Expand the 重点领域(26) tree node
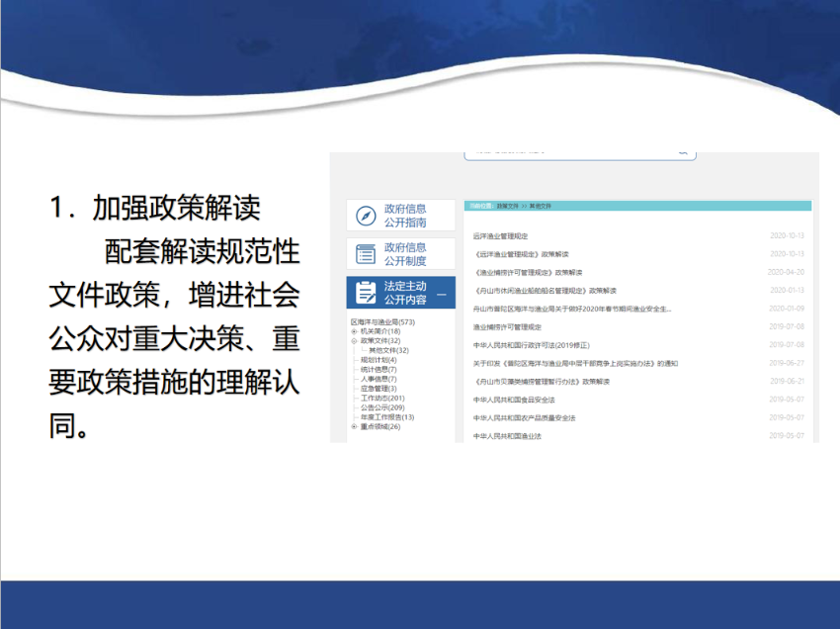The image size is (840, 629). [x=354, y=426]
